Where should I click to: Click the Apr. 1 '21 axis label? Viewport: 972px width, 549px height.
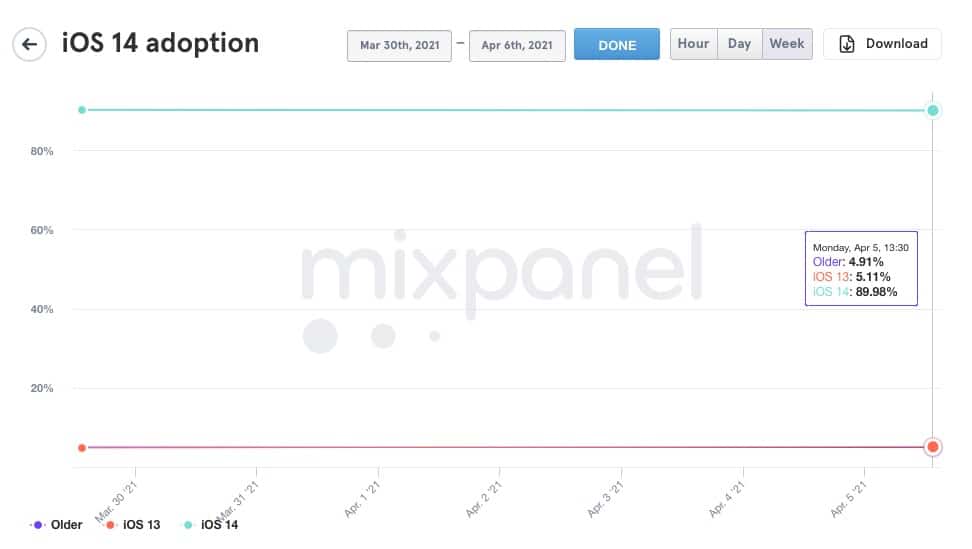363,498
